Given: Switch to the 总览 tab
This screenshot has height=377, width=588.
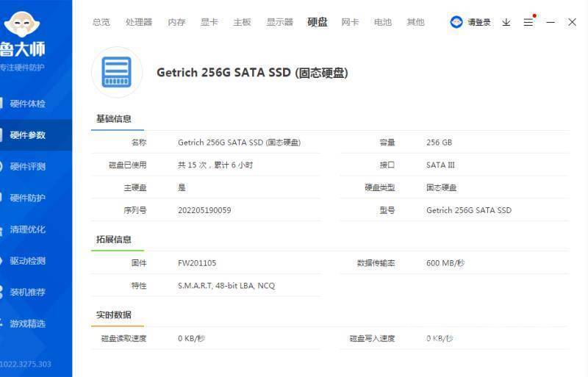Looking at the screenshot, I should click(x=101, y=22).
